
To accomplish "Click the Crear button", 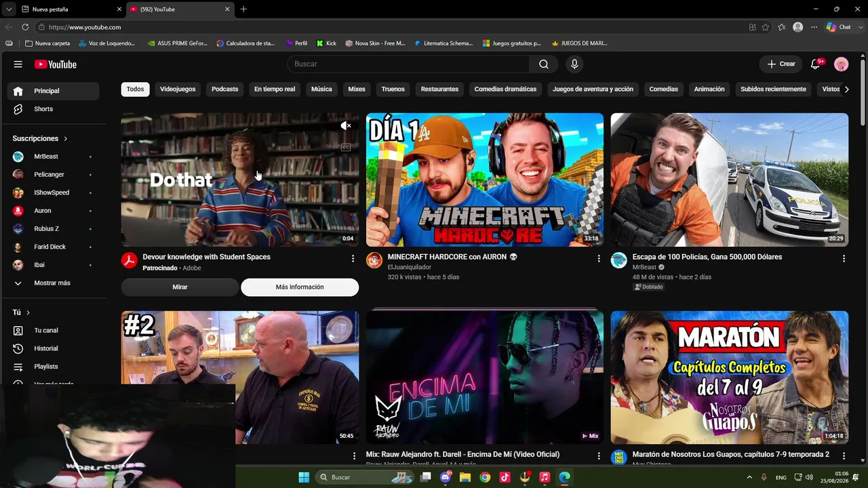I will click(781, 64).
